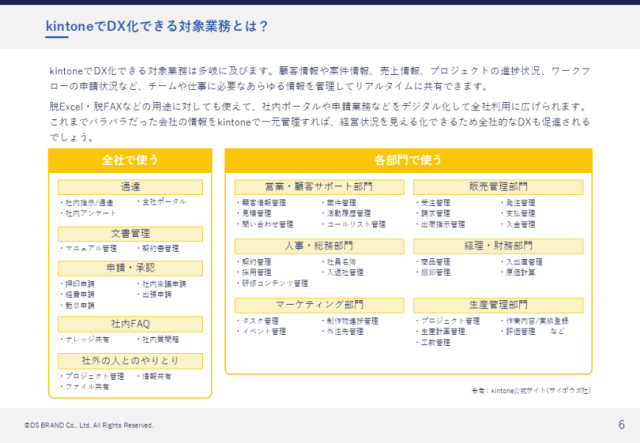Click the '入出庫管理' item
Image resolution: width=640 pixels, height=443 pixels.
pos(524,262)
